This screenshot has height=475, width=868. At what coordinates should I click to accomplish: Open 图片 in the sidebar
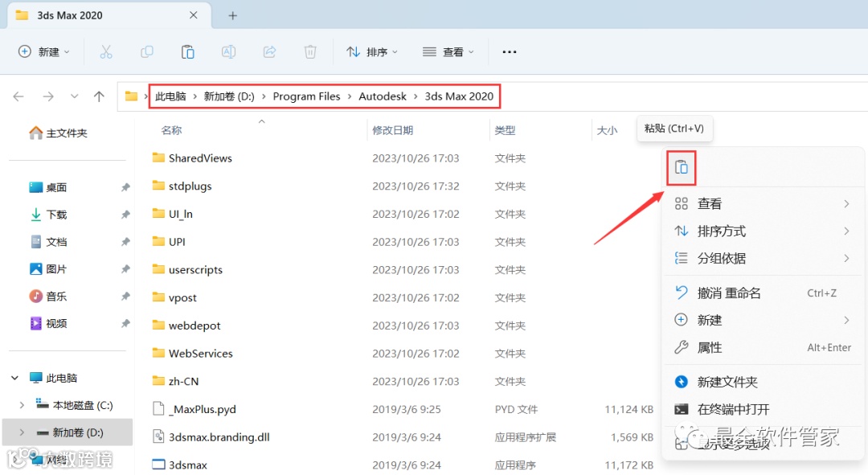[x=47, y=269]
